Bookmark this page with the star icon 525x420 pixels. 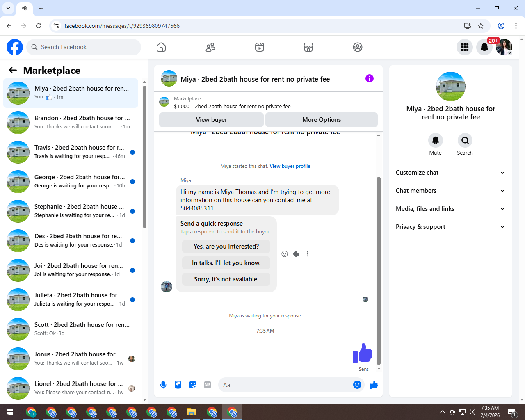tap(481, 26)
